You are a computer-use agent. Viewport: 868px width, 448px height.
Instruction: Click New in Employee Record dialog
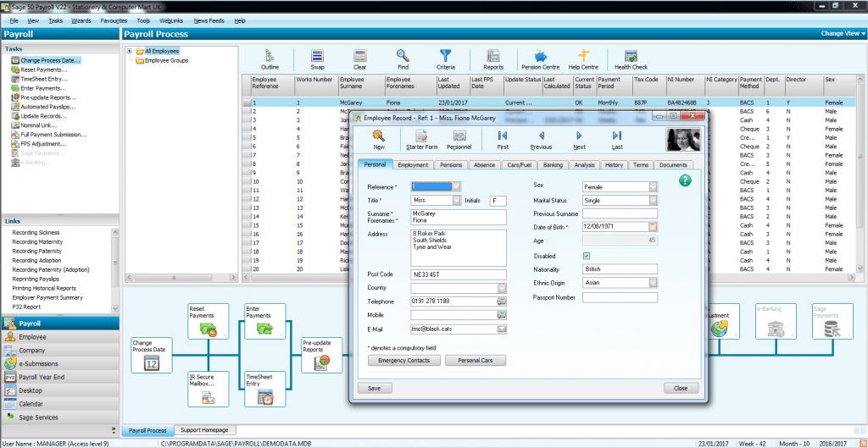pyautogui.click(x=379, y=140)
